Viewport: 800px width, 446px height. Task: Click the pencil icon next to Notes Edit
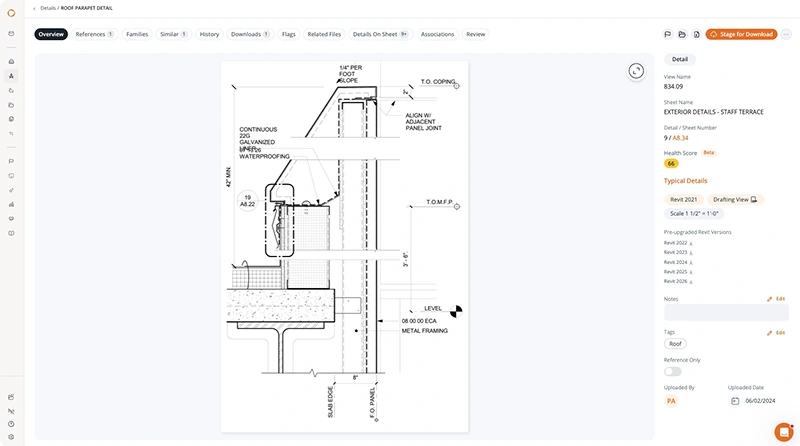click(769, 299)
